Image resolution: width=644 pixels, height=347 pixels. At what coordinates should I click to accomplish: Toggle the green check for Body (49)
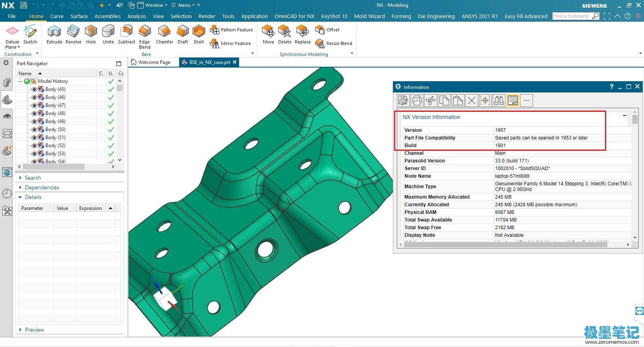click(111, 121)
